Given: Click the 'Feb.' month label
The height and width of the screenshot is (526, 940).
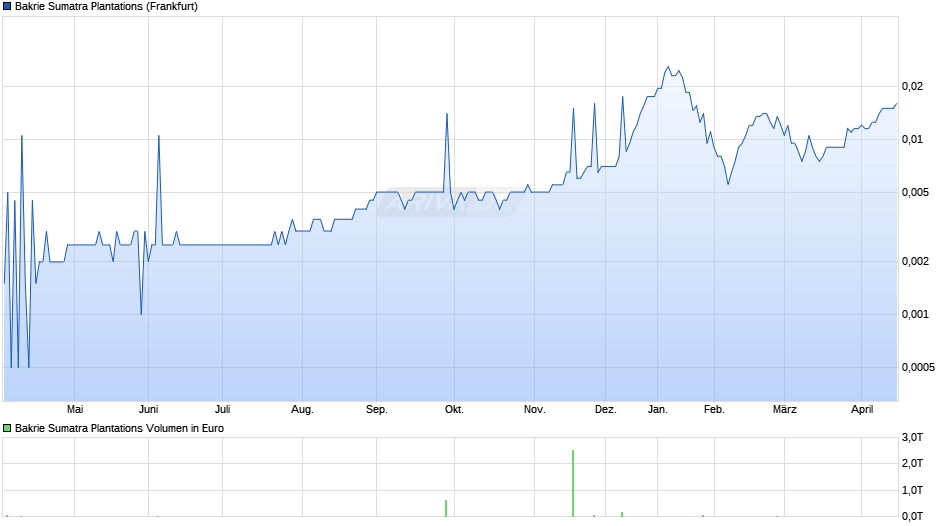Looking at the screenshot, I should pyautogui.click(x=714, y=409).
